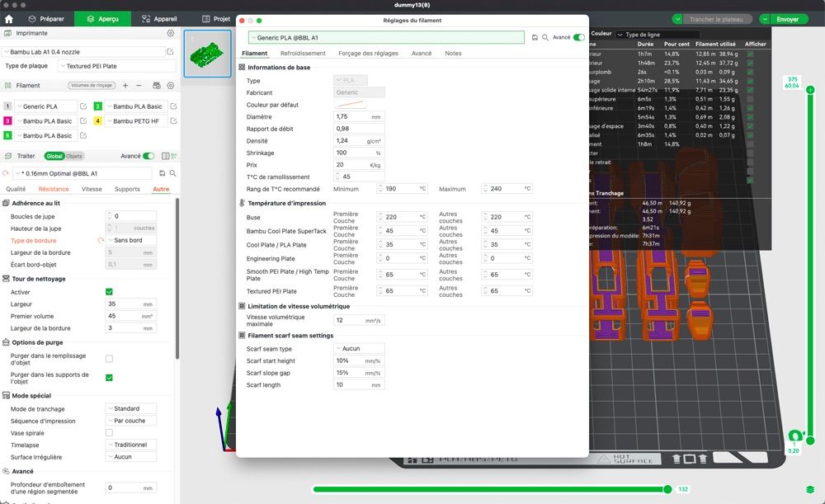Toggle Avancé switch in filament dialog
Image resolution: width=825 pixels, height=504 pixels.
pos(579,37)
